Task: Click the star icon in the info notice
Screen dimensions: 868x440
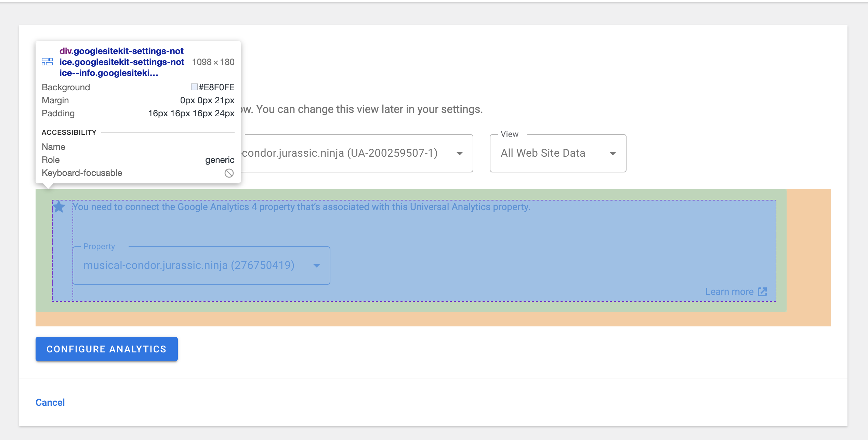Action: coord(59,207)
